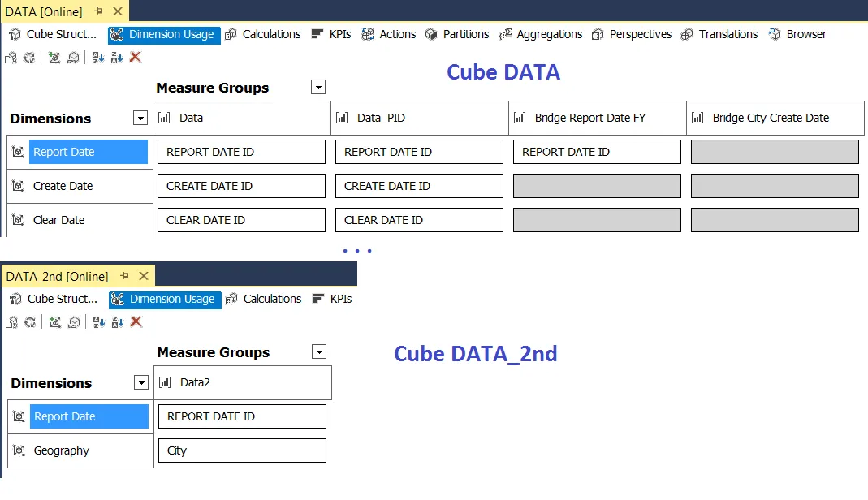
Task: Click sort ascending icon in DATA cube toolbar
Action: [98, 57]
